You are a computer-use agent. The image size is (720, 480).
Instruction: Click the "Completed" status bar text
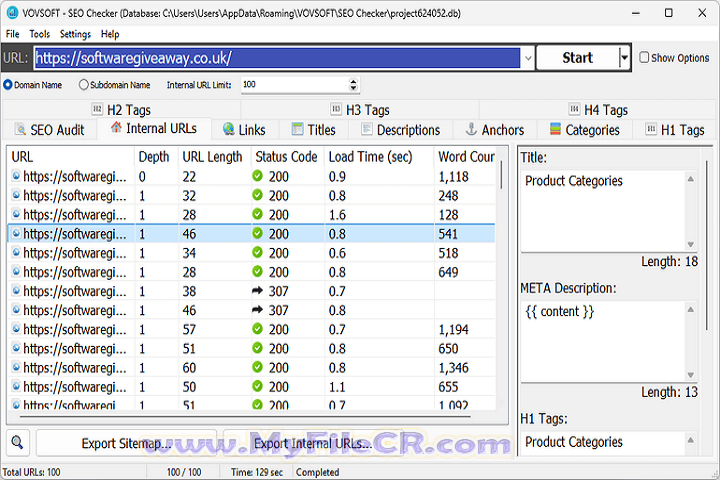[x=317, y=472]
